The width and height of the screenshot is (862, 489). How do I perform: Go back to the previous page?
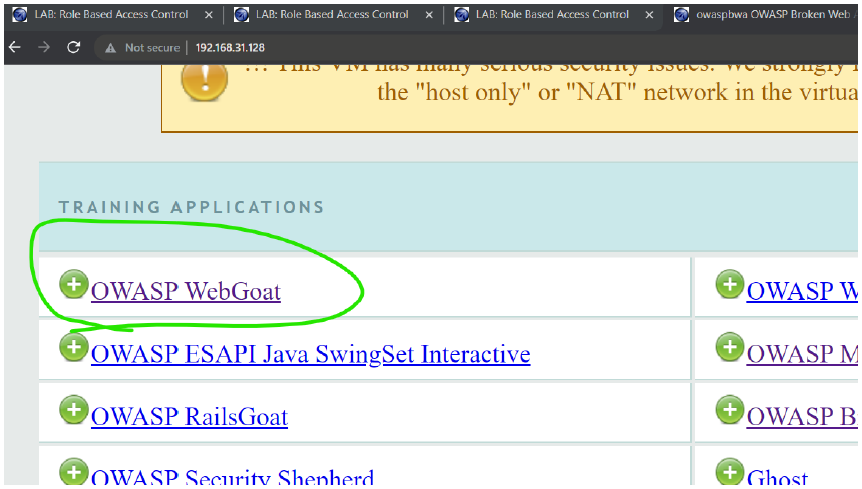15,48
